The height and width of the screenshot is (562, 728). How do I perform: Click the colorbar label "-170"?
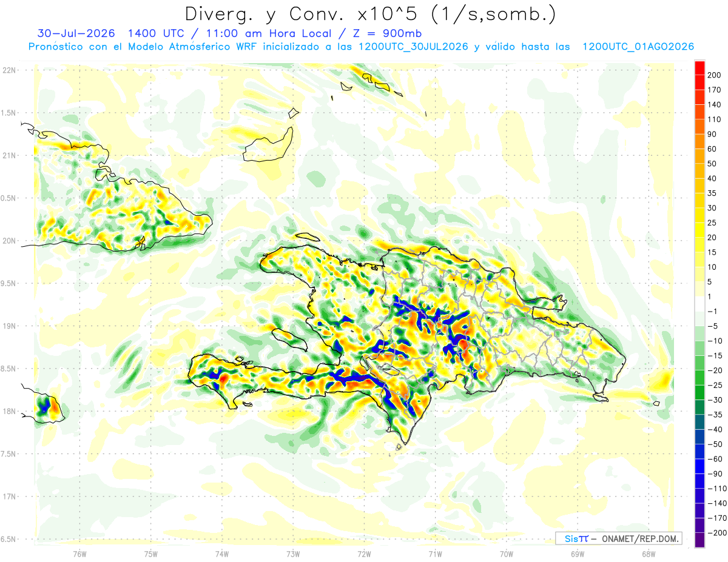(x=716, y=518)
